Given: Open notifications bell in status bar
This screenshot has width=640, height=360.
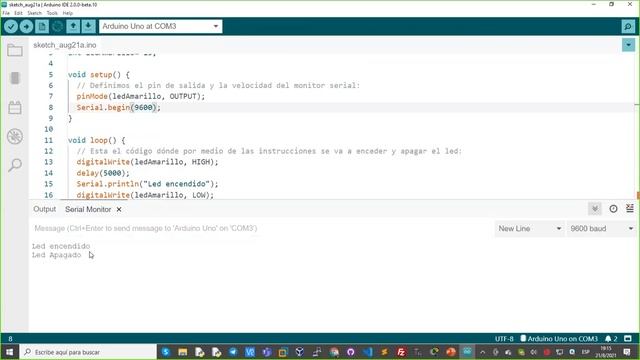Looking at the screenshot, I should tap(611, 338).
